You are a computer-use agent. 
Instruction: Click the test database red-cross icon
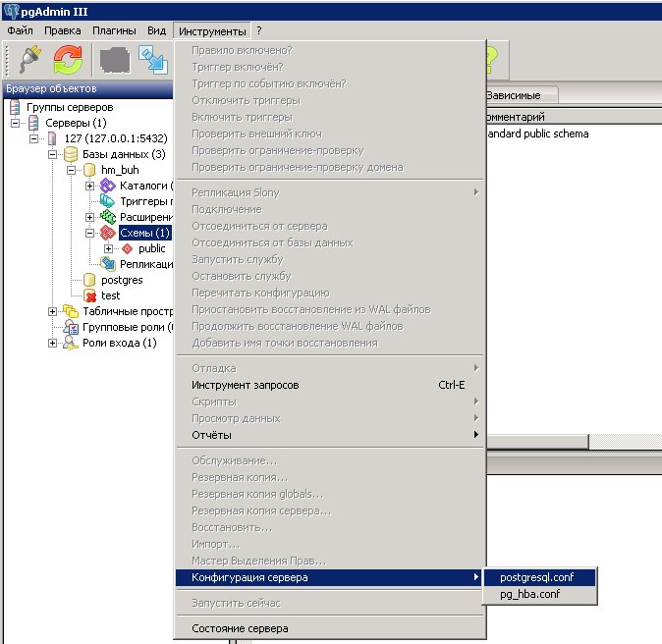[x=89, y=295]
